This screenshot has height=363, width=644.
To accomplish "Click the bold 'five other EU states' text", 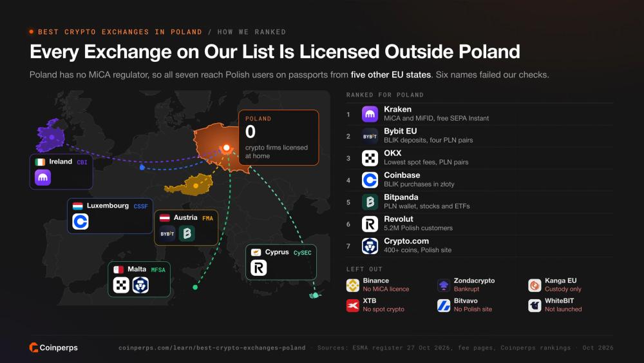I will [x=391, y=75].
